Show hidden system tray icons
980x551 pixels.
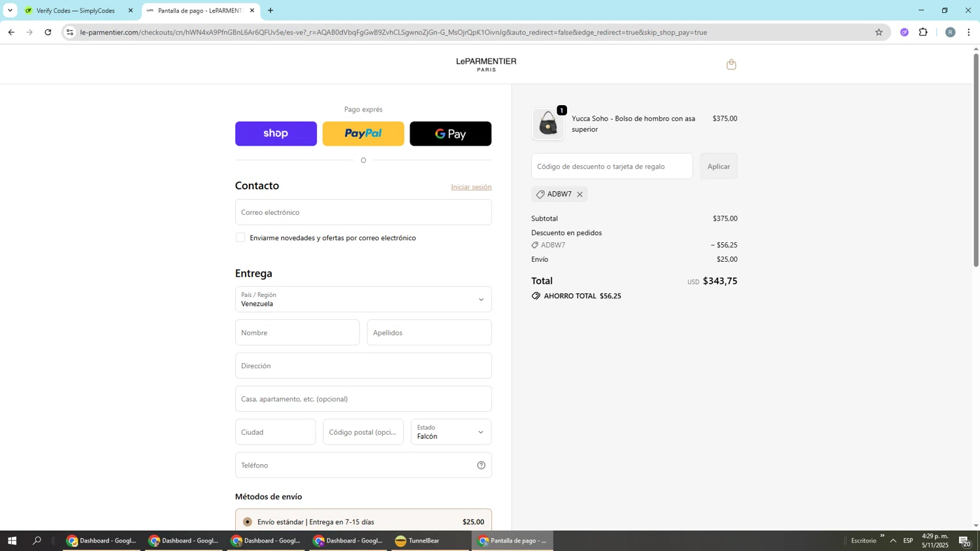(892, 541)
